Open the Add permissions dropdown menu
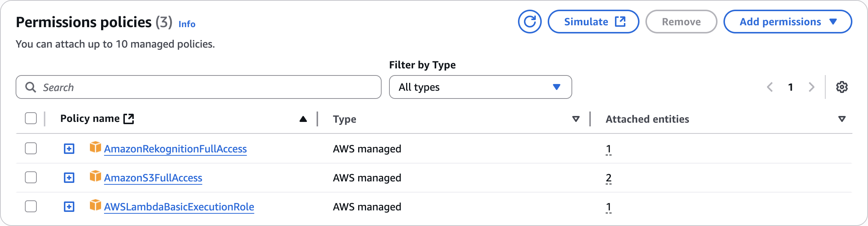 787,22
